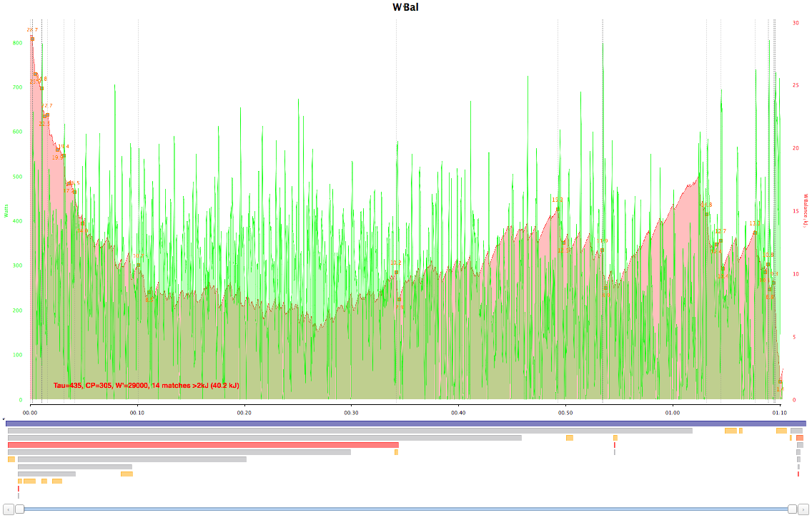Click the left range slider handle
The width and height of the screenshot is (812, 518).
tap(20, 509)
